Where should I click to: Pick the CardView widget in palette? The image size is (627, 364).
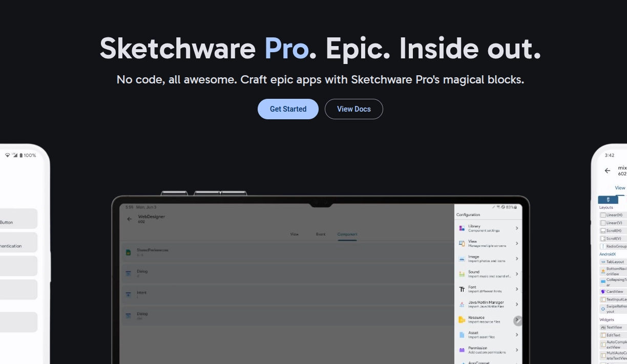tap(614, 292)
